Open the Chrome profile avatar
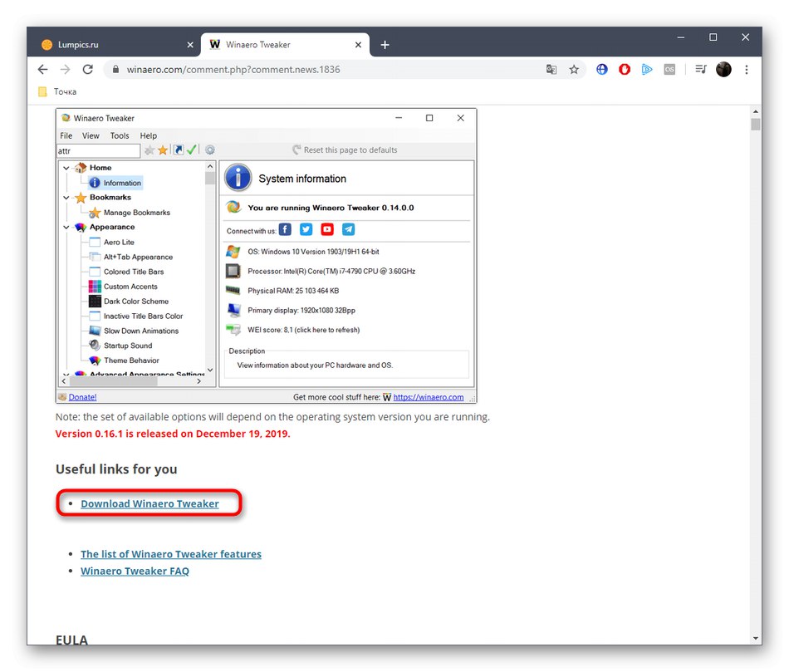 pos(723,70)
